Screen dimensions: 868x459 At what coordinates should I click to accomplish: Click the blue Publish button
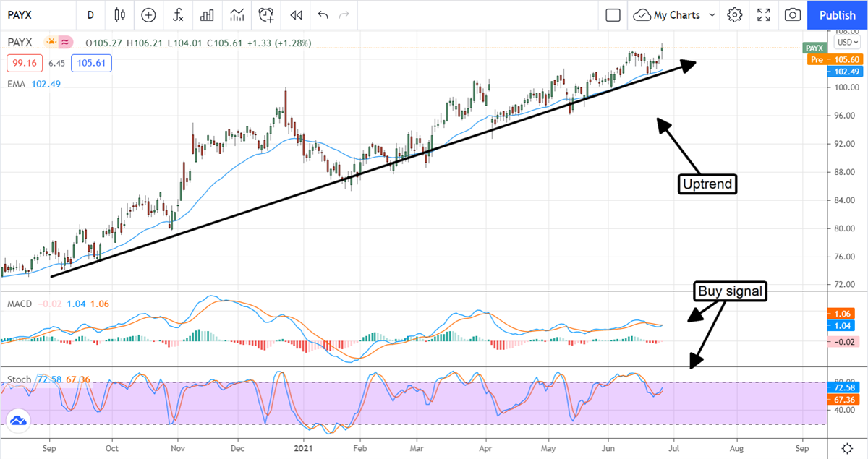pyautogui.click(x=838, y=14)
